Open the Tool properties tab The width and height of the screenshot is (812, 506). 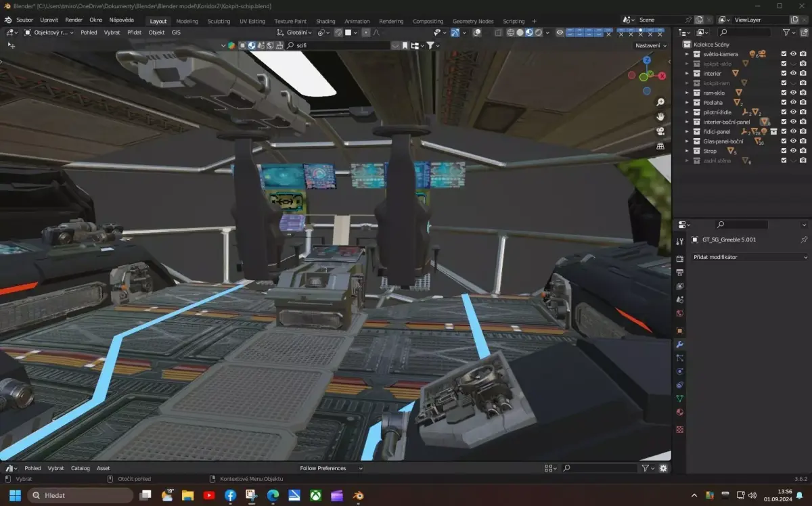(680, 242)
